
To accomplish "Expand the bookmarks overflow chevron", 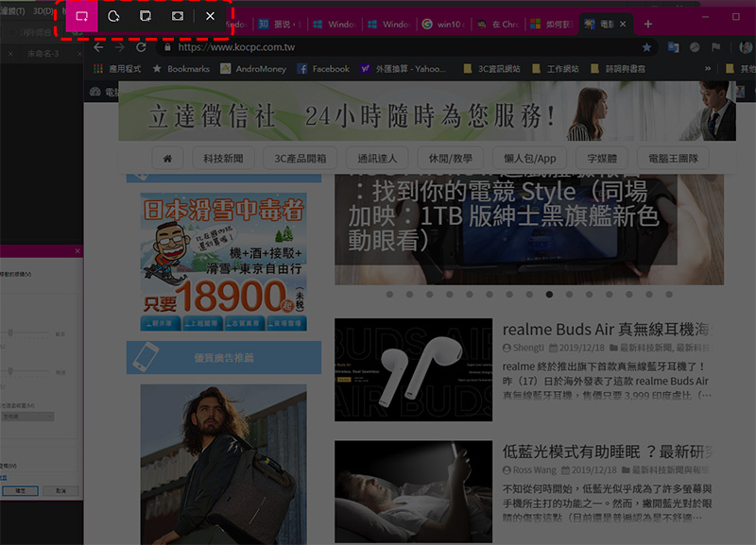I will [x=708, y=69].
